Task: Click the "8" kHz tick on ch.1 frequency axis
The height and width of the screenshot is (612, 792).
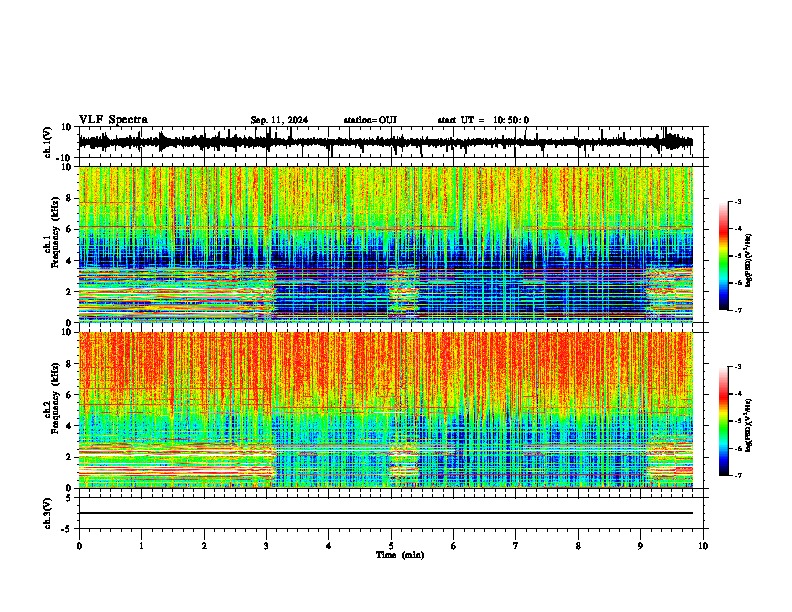Action: [69, 198]
